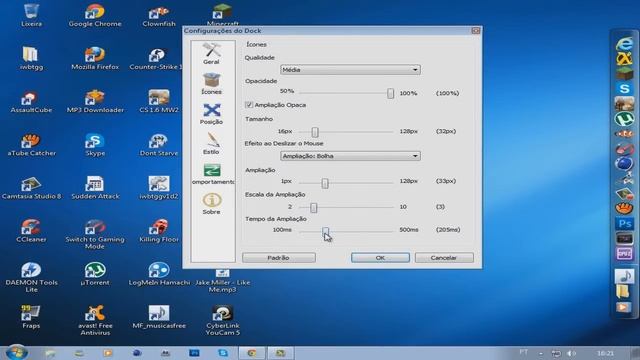This screenshot has height=360, width=640.
Task: Open the folder icon in the dock
Action: [623, 291]
